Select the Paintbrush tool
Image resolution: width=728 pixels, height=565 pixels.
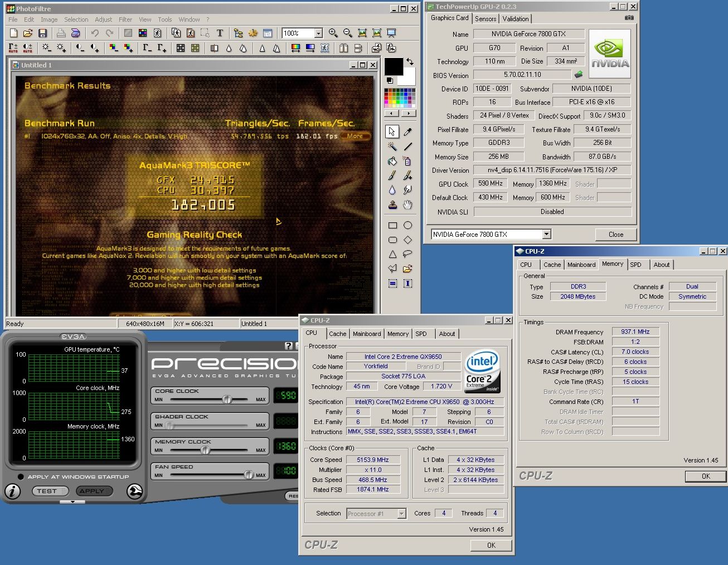coord(392,176)
